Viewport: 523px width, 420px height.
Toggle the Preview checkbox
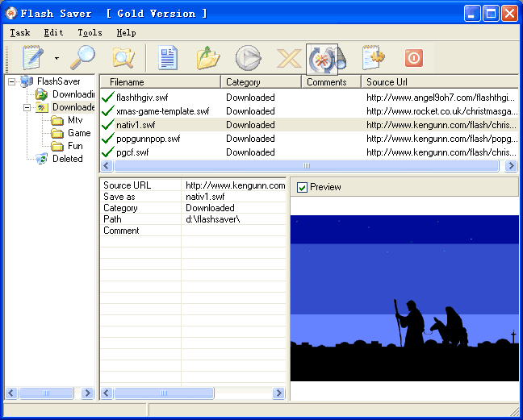coord(302,187)
